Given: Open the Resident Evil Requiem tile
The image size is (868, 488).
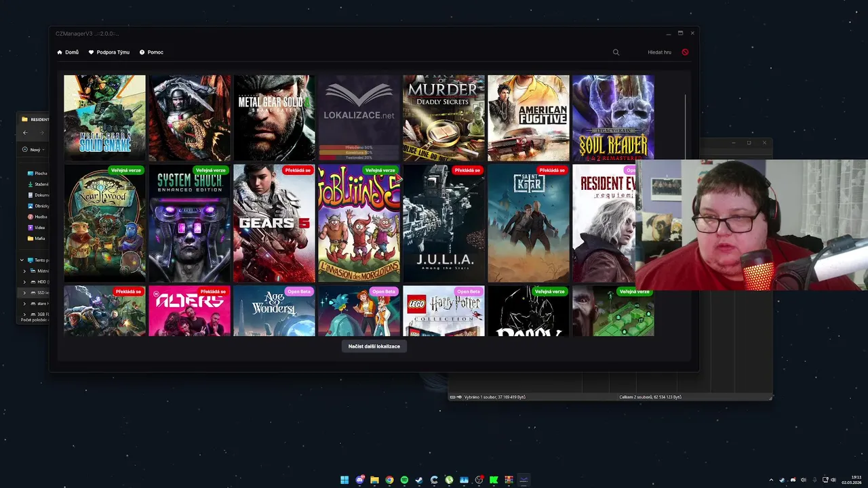Looking at the screenshot, I should pos(604,224).
